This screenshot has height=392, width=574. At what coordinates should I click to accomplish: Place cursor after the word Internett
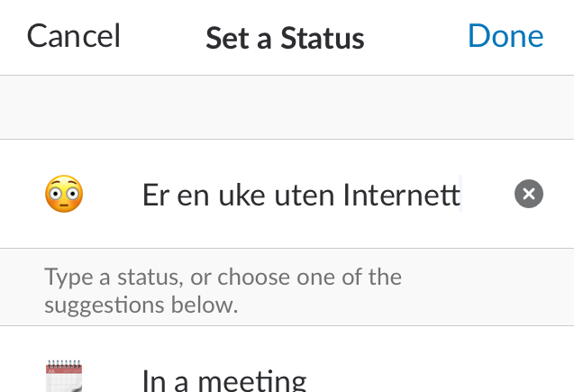tap(460, 195)
